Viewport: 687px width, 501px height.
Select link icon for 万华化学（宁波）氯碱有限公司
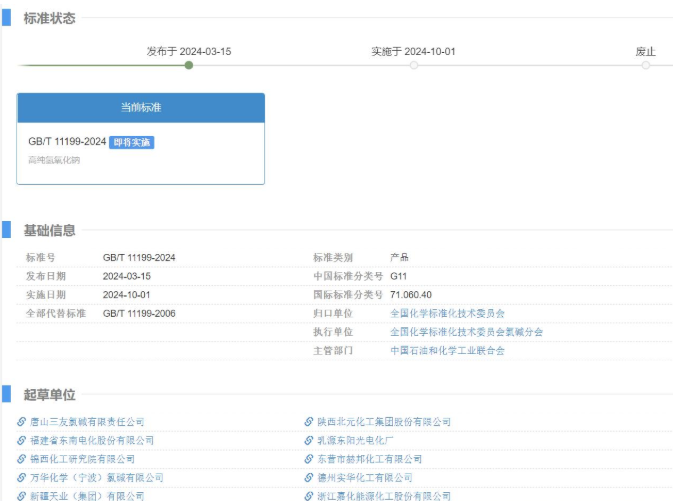click(x=22, y=478)
